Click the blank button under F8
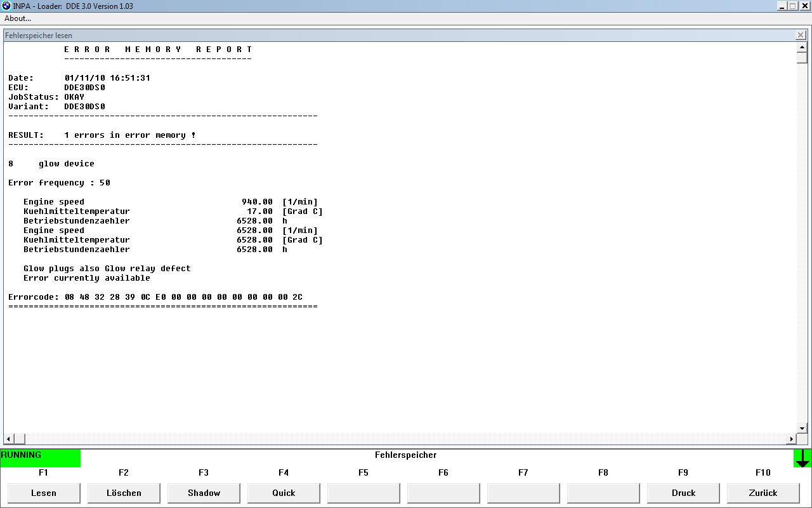Image resolution: width=812 pixels, height=508 pixels. [603, 493]
